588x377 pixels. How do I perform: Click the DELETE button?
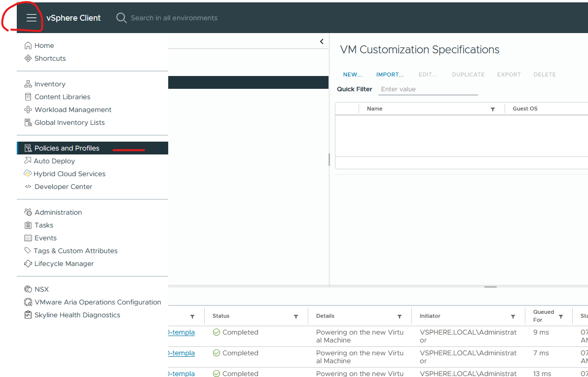[545, 75]
